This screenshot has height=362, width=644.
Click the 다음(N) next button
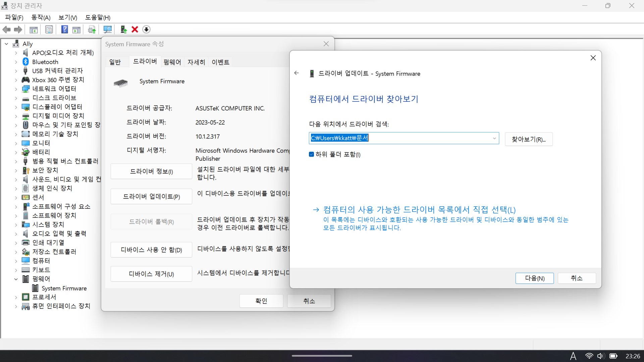tap(534, 278)
